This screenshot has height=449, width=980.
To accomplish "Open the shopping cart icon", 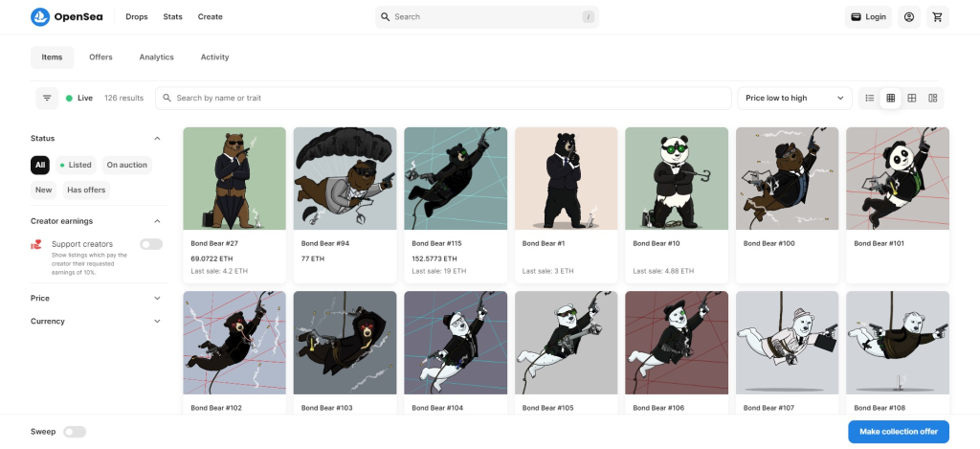I will tap(937, 16).
